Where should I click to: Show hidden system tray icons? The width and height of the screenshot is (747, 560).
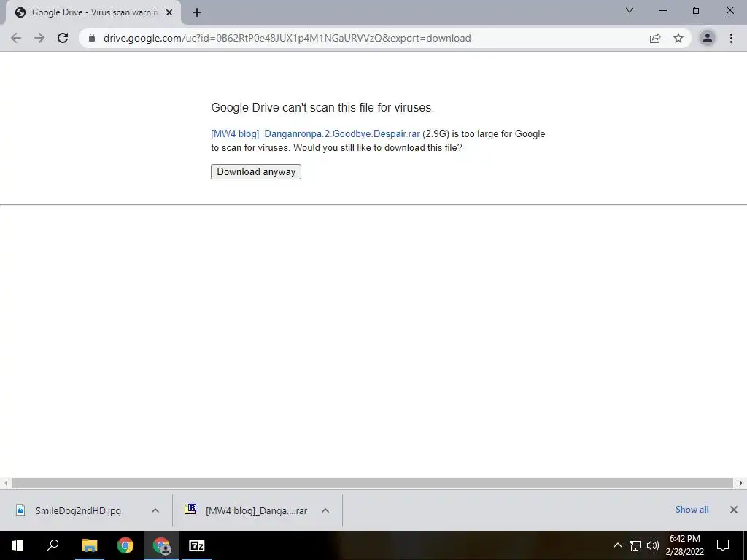coord(617,545)
